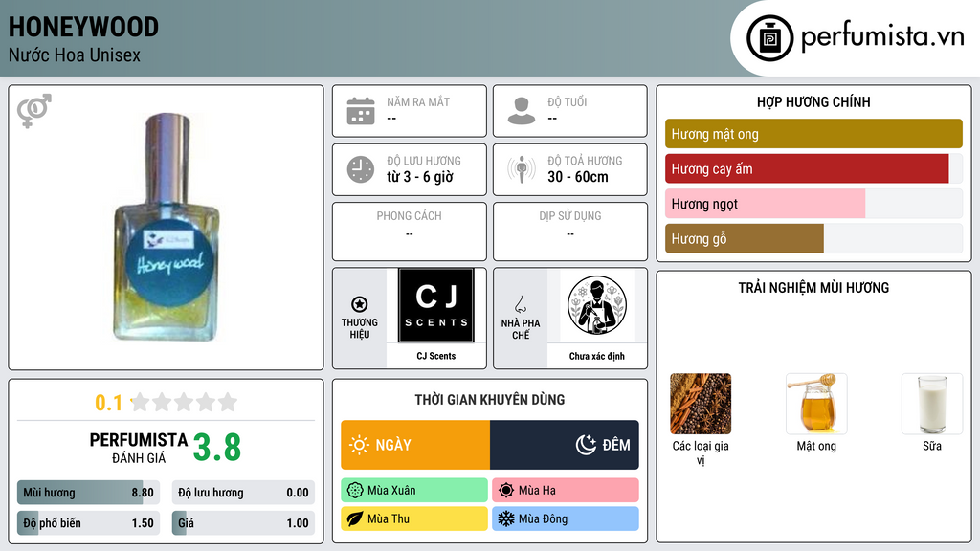Click the Dịp sử dụng info card
Viewport: 980px width, 551px height.
(570, 231)
